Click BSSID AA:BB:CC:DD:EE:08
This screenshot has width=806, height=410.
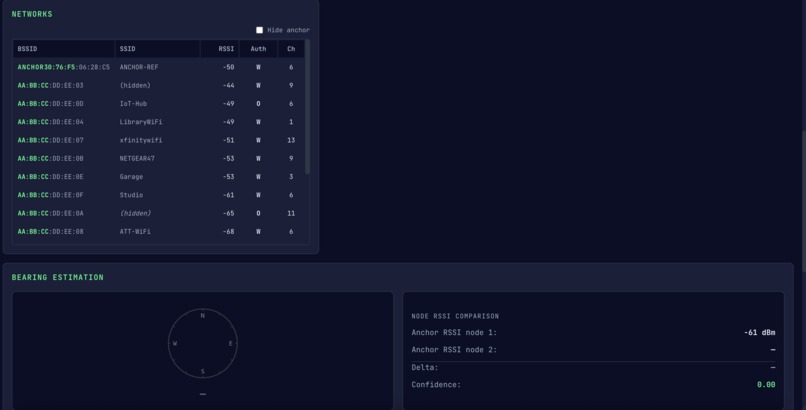[50, 232]
